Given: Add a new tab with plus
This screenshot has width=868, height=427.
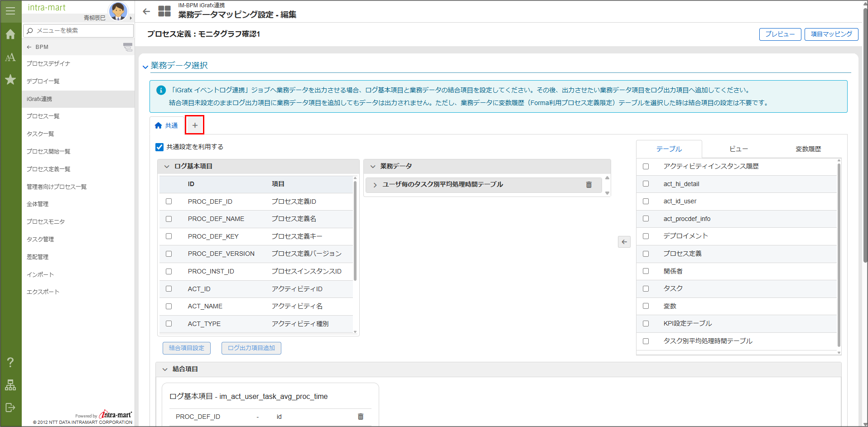Looking at the screenshot, I should click(195, 125).
